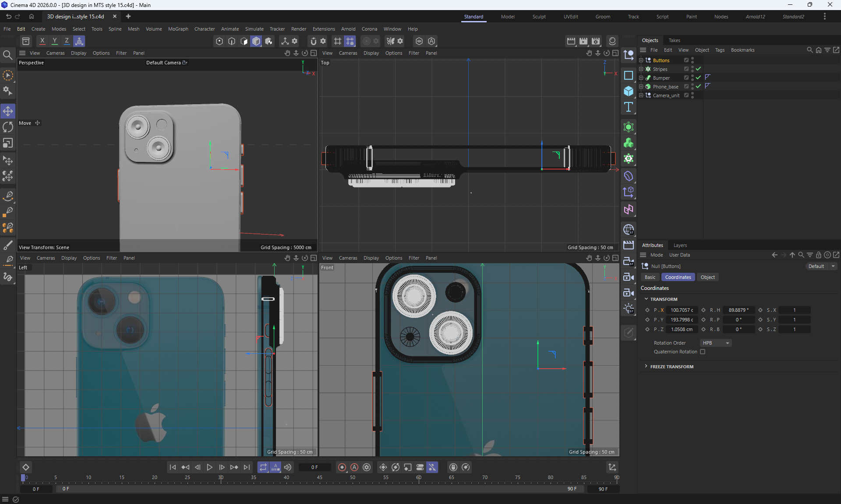The height and width of the screenshot is (504, 841).
Task: Open the Rotation Order HPB dropdown
Action: point(716,343)
